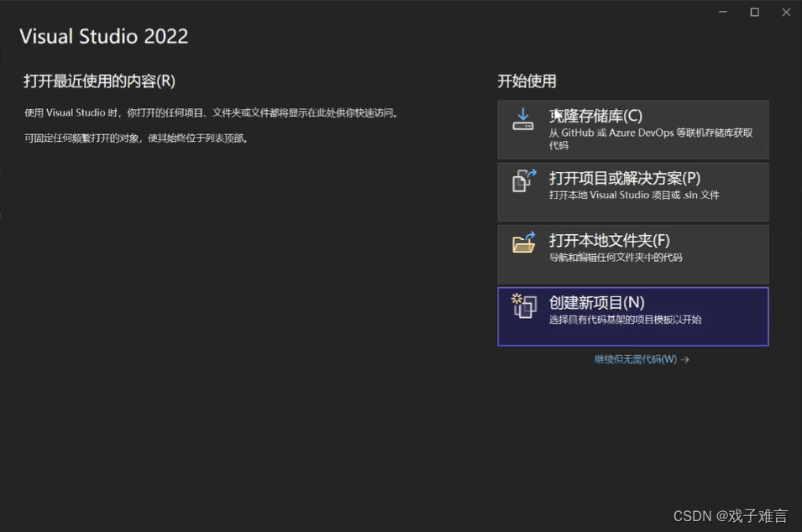Click the yellow open local folder icon
Screen dimensions: 802x532
523,245
